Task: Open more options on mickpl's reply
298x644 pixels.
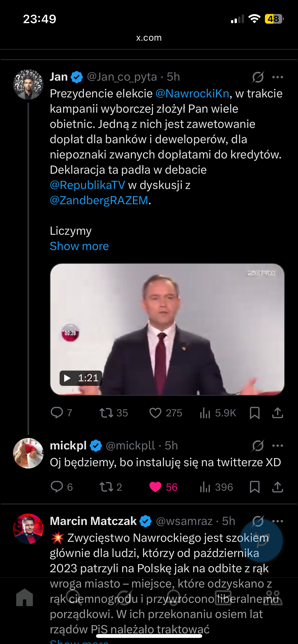Action: (x=277, y=446)
